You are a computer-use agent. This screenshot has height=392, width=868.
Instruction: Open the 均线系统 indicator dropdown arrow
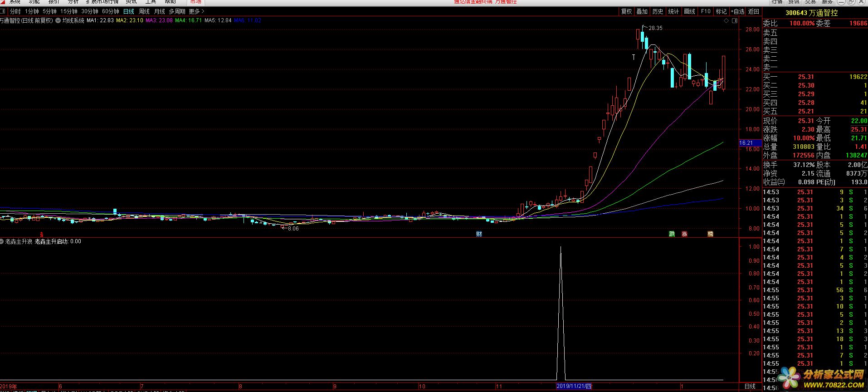pos(58,20)
